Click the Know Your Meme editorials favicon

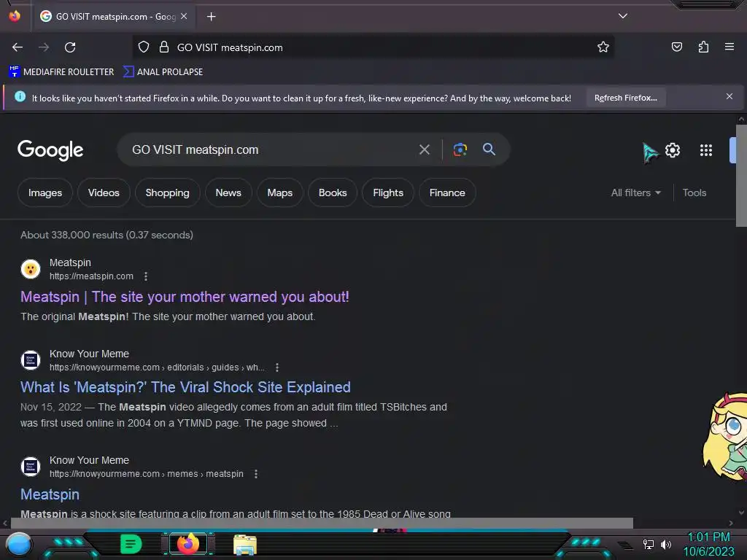click(31, 360)
